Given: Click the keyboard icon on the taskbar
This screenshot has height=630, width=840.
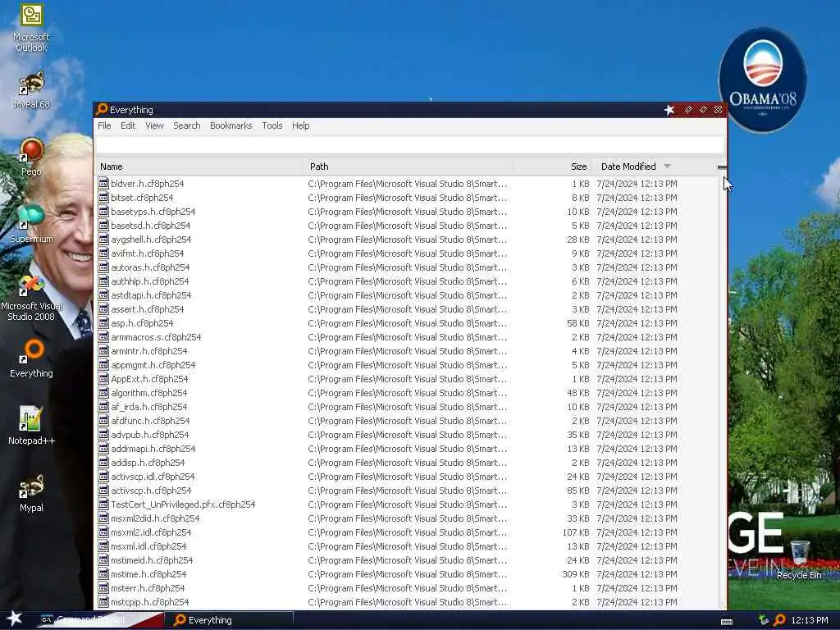Looking at the screenshot, I should 727,622.
